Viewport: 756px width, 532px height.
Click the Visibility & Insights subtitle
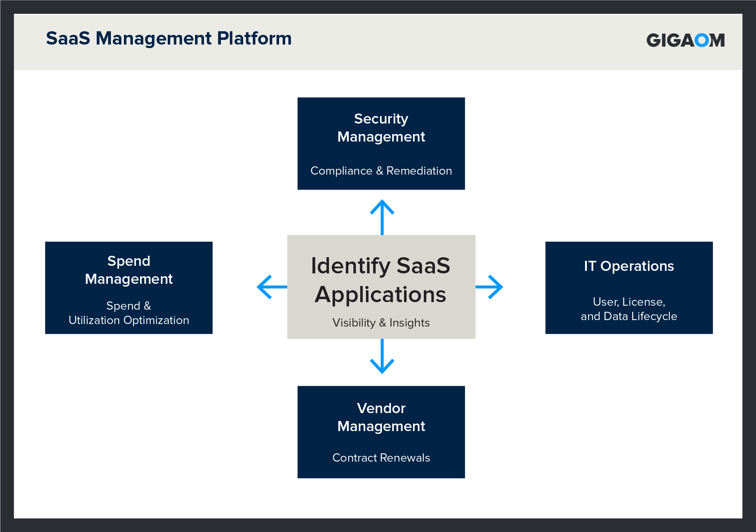(381, 323)
